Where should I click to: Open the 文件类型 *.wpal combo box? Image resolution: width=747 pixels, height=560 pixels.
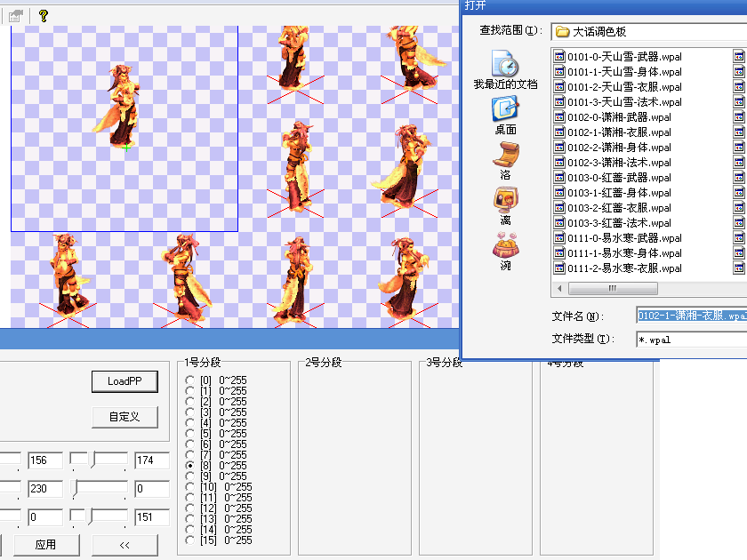tap(692, 340)
